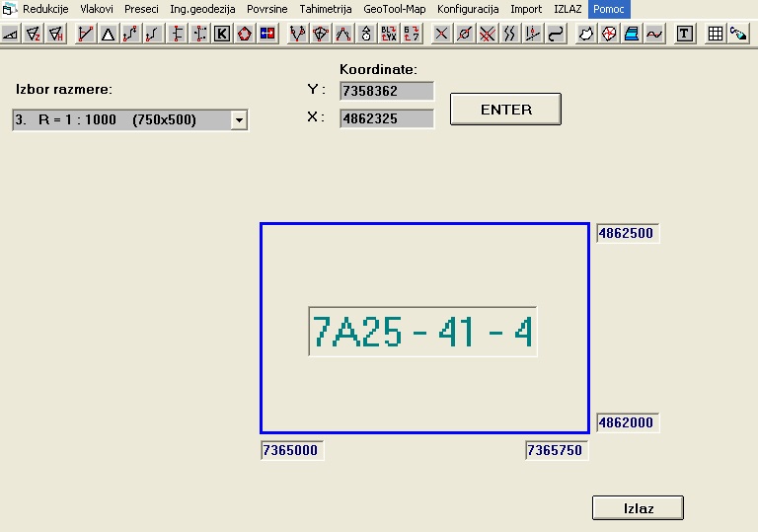758x532 pixels.
Task: Expand the Izbor razmere scale dropdown
Action: tap(238, 120)
